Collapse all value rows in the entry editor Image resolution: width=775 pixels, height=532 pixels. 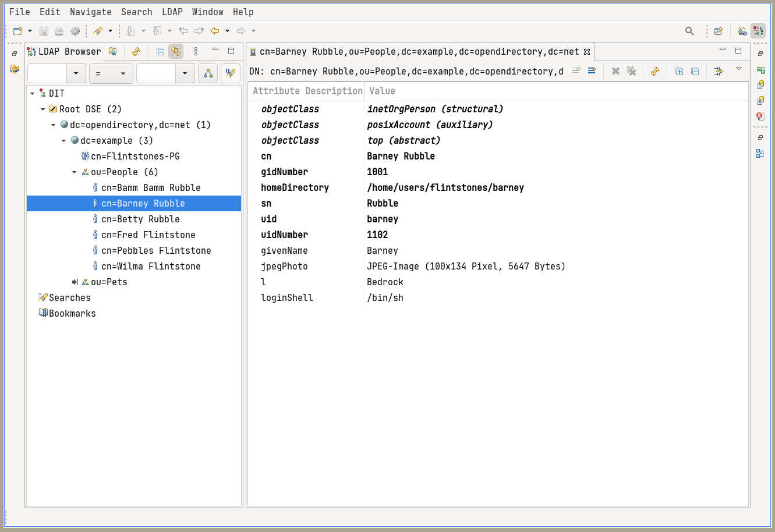coord(695,70)
